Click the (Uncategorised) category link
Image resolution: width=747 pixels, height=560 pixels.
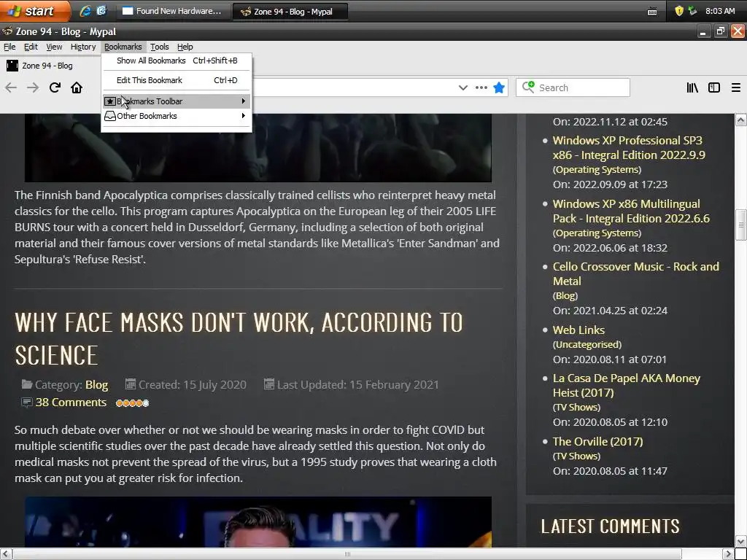coord(587,344)
